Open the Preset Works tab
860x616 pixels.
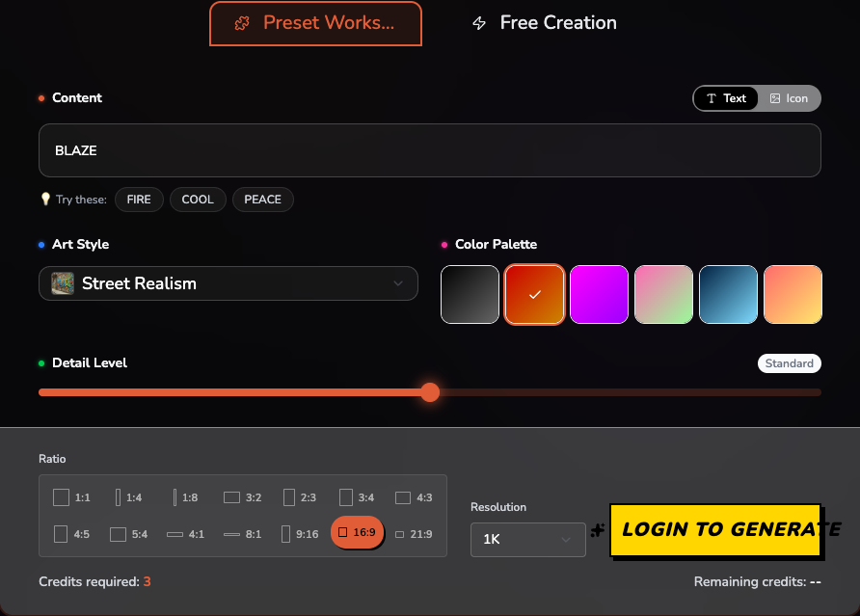click(315, 24)
